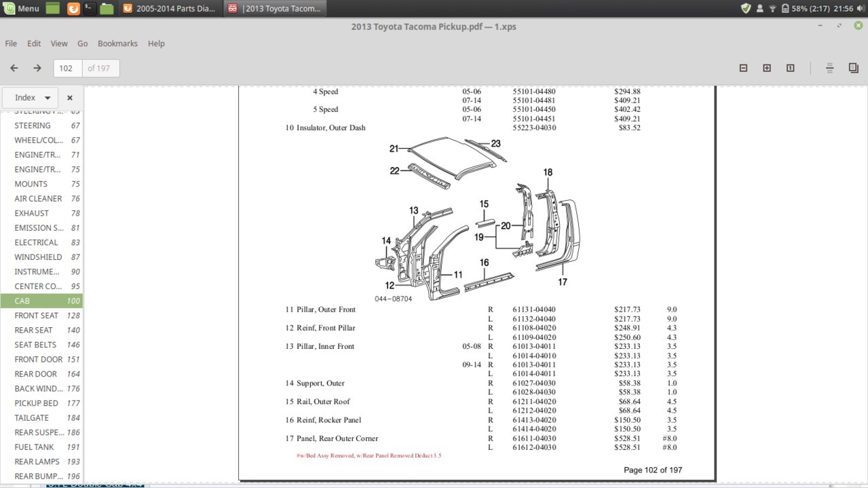Viewport: 868px width, 488px height.
Task: Open INSTRUME... index entry
Action: coord(41,271)
